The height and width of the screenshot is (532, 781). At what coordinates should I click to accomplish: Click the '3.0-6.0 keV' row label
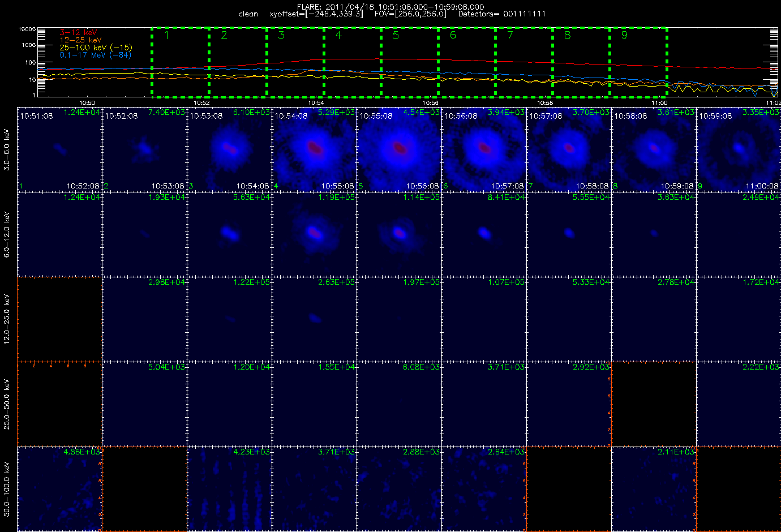coord(7,149)
